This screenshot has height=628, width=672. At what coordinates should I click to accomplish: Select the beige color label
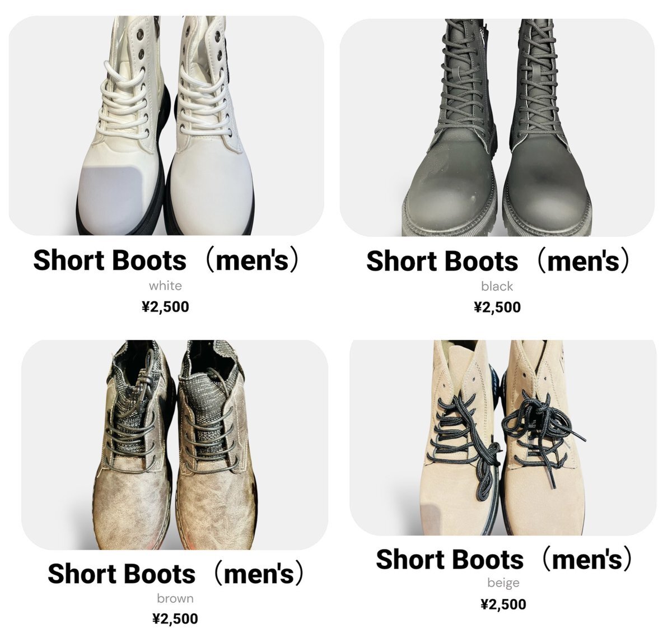tap(503, 583)
